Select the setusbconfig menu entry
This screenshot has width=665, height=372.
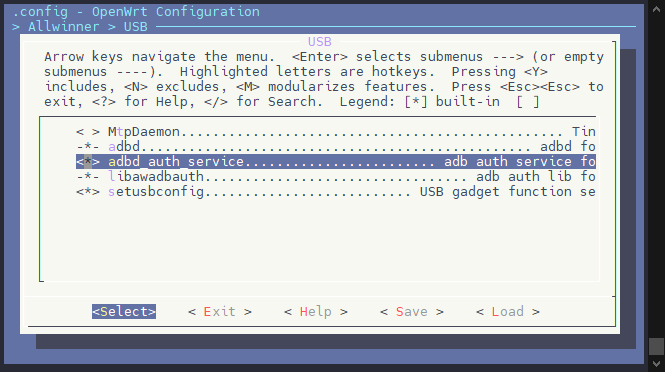pyautogui.click(x=336, y=192)
